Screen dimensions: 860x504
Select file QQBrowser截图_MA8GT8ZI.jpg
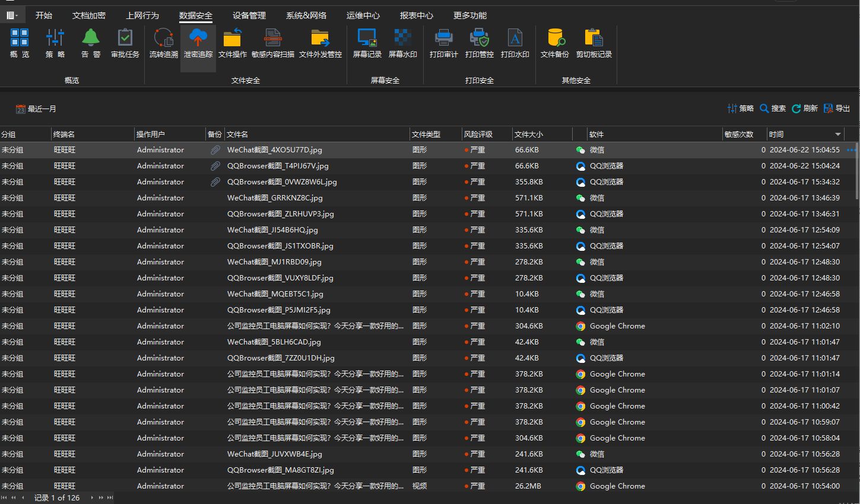click(281, 470)
